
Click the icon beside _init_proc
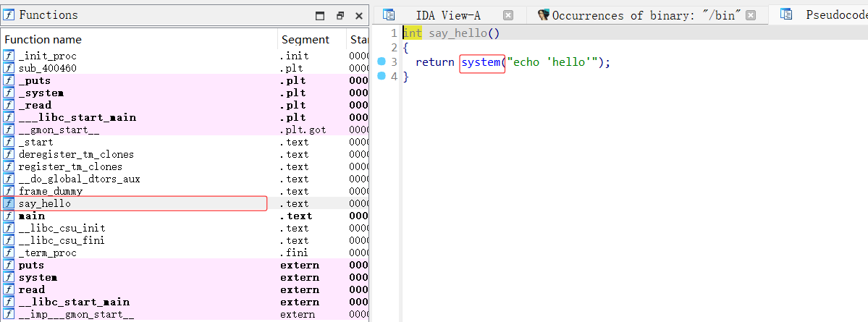click(9, 56)
